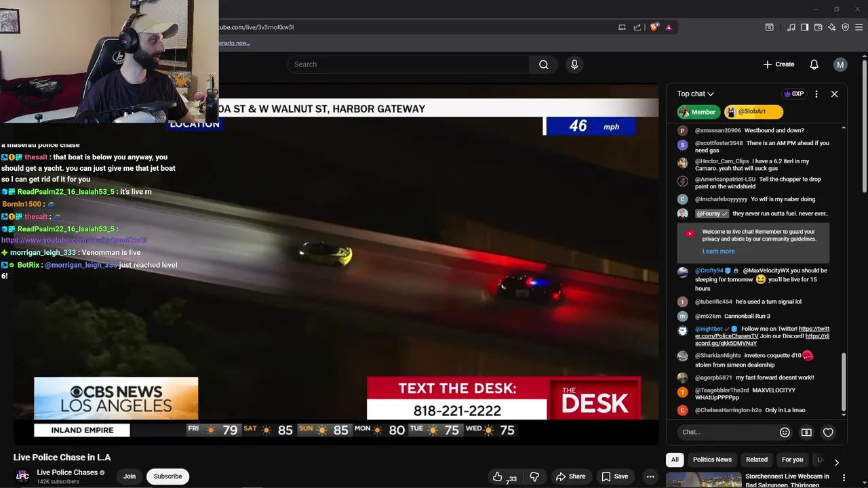Click @scottfoster3548 username in chat
Screen dimensions: 868x488
pos(719,143)
